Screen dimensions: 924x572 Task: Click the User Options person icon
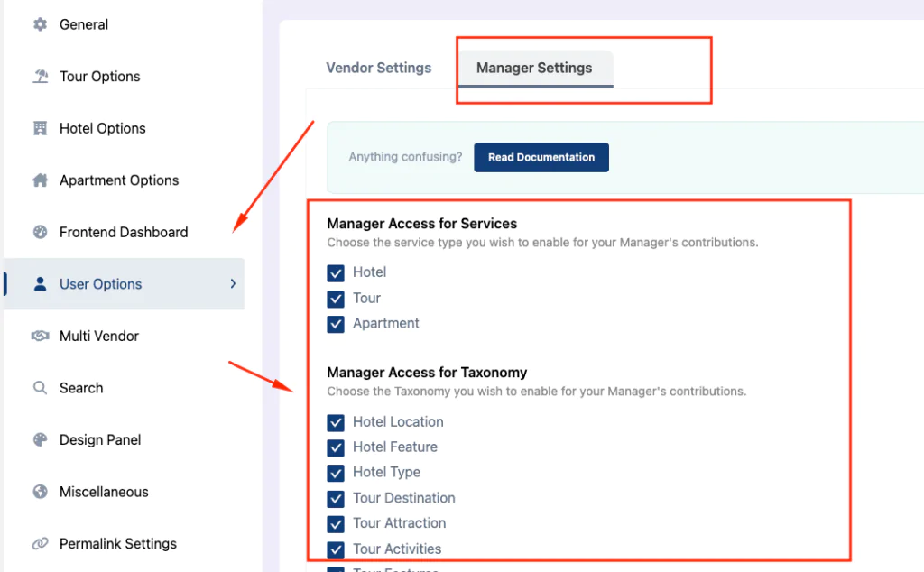tap(40, 284)
